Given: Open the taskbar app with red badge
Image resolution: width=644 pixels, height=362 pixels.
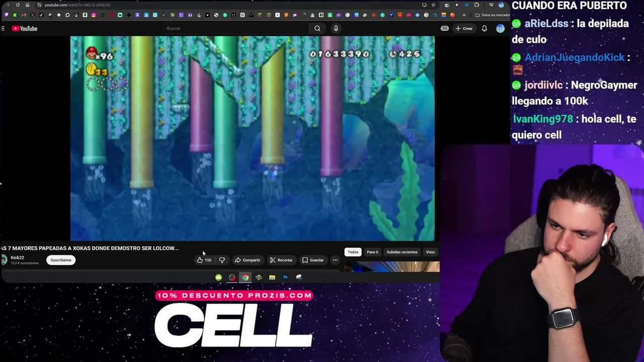Looking at the screenshot, I should click(x=232, y=278).
